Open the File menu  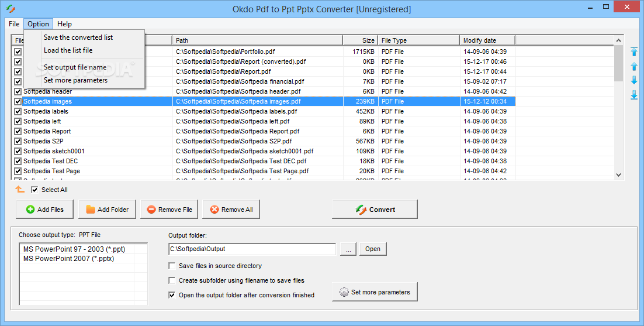[x=14, y=24]
